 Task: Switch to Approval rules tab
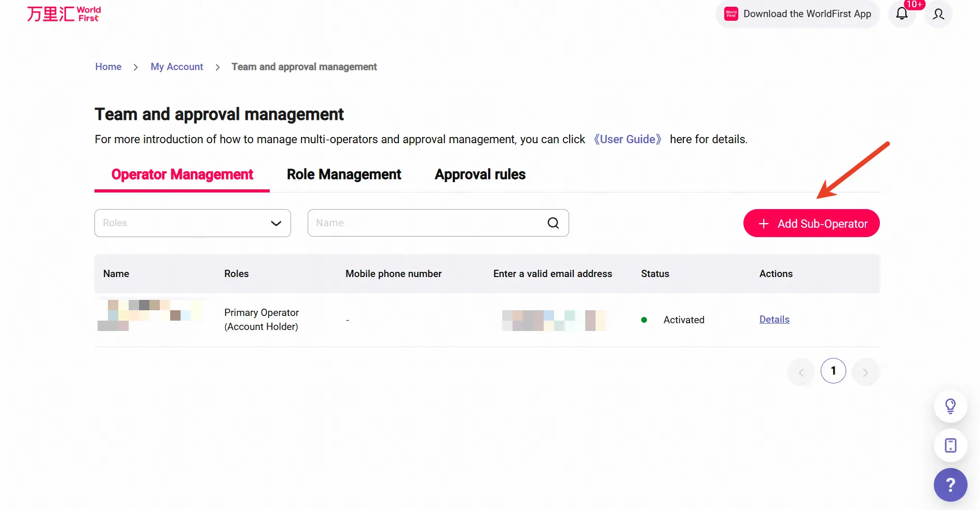[x=480, y=175]
